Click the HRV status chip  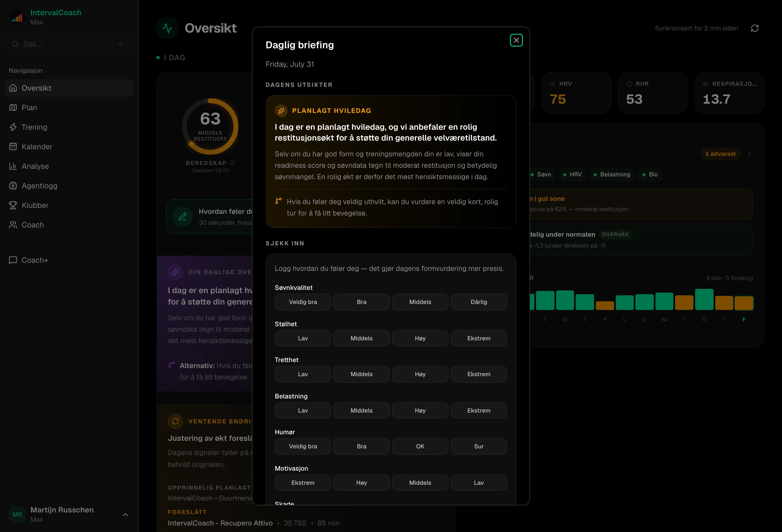point(572,175)
